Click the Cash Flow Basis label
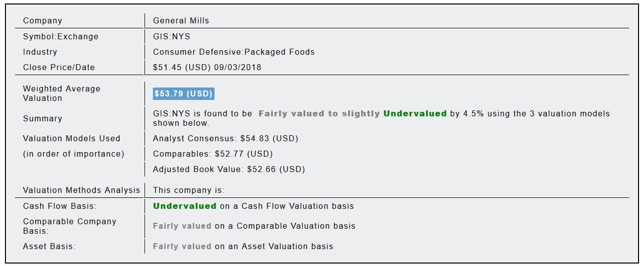 point(60,206)
